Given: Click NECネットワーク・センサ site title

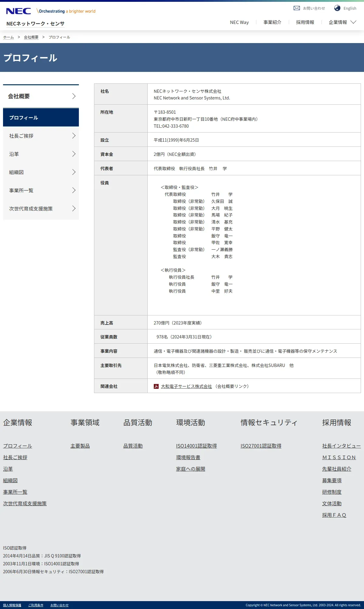Looking at the screenshot, I should (35, 23).
